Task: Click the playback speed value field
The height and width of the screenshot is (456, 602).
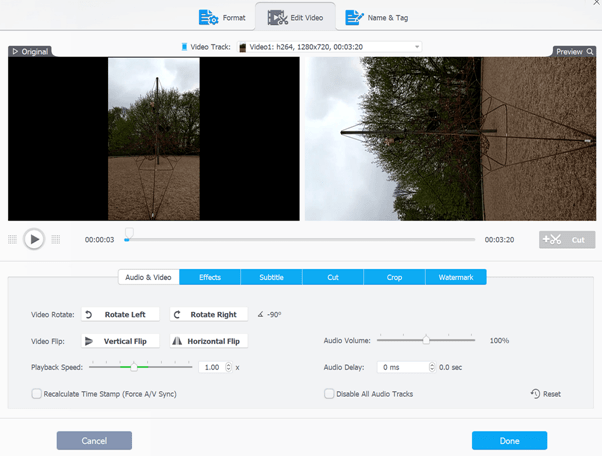Action: coord(212,367)
